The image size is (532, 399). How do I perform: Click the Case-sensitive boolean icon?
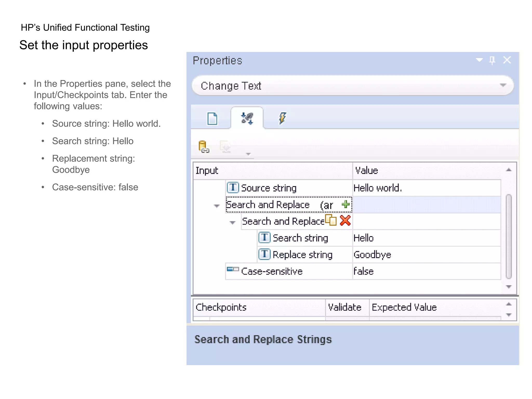233,269
